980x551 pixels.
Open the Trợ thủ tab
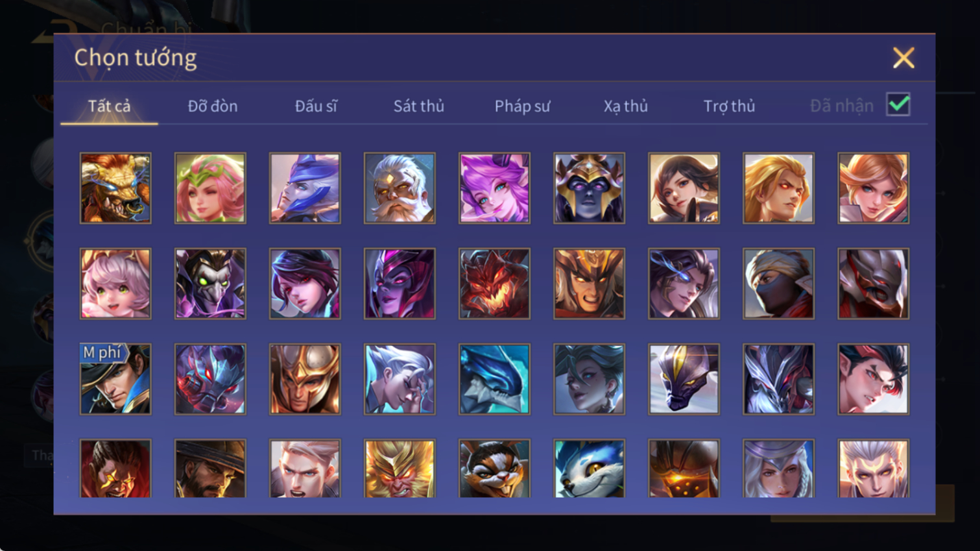729,106
